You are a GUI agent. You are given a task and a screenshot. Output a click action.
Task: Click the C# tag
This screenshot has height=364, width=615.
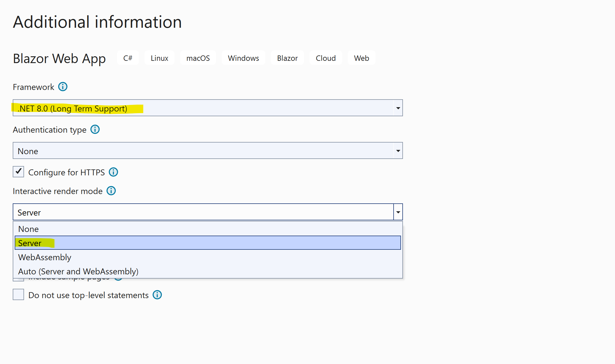(x=128, y=58)
